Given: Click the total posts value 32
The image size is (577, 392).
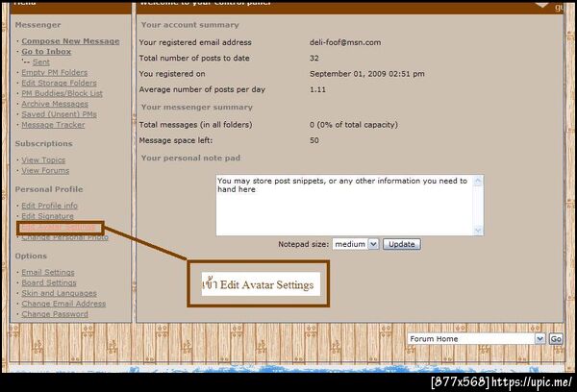Looking at the screenshot, I should [314, 58].
